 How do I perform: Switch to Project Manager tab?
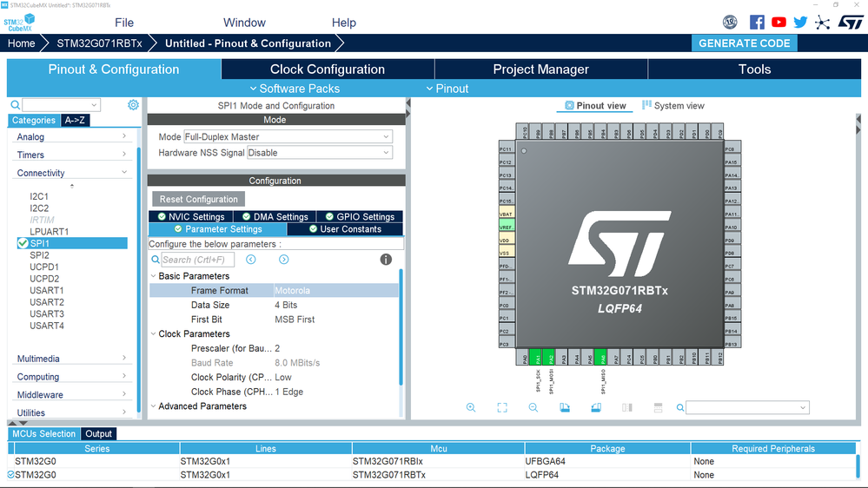(x=540, y=69)
